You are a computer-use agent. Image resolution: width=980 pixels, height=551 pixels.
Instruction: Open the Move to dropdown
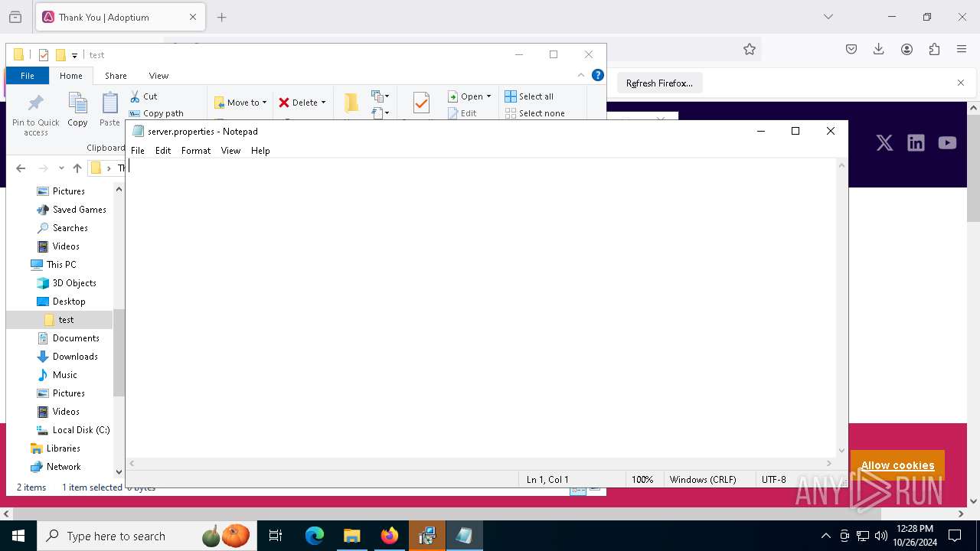click(240, 103)
